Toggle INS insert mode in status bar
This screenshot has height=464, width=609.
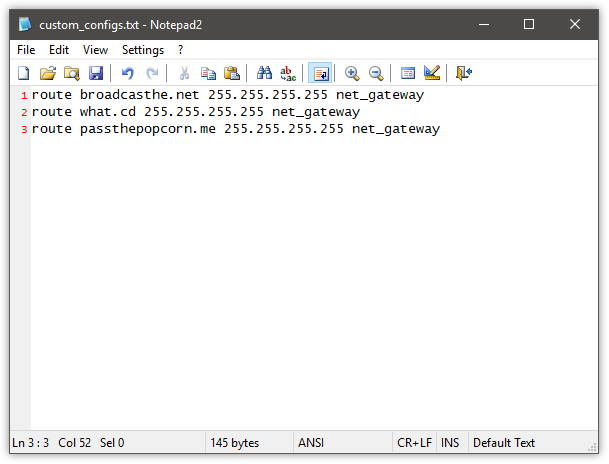(450, 442)
